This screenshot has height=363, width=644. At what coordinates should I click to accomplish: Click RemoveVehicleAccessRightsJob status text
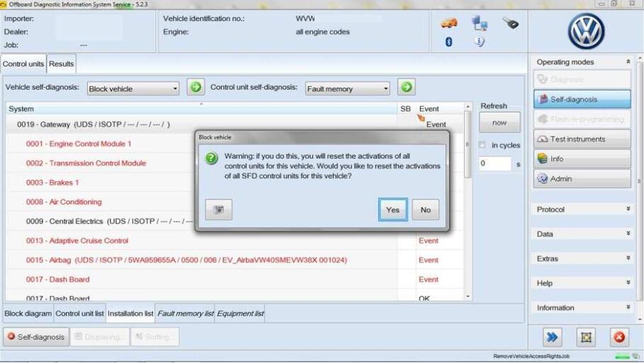tap(531, 357)
